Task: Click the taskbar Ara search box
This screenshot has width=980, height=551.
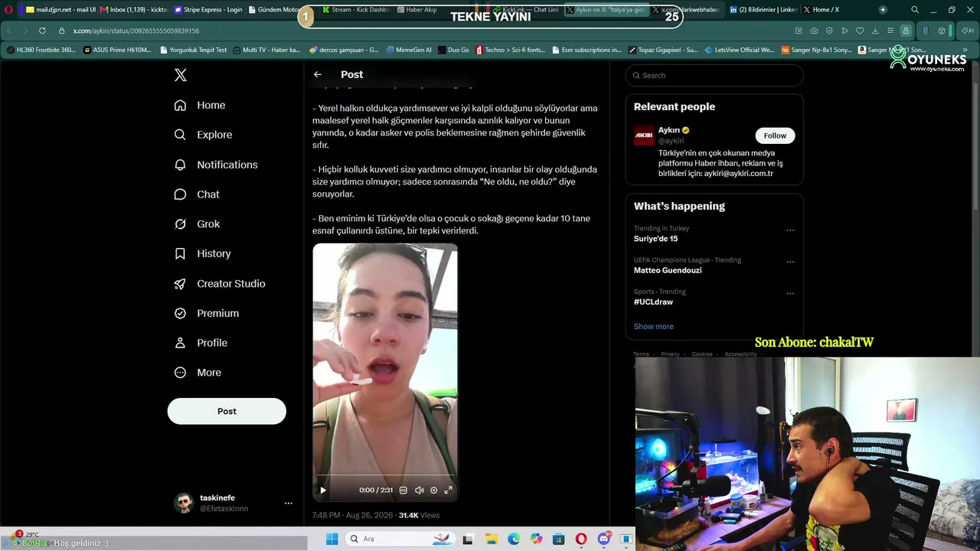Action: pyautogui.click(x=400, y=539)
